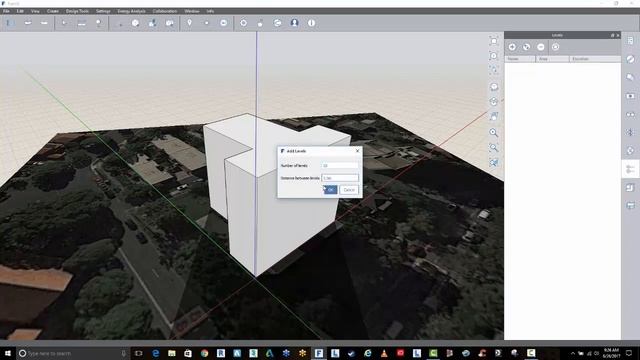Open the Materials palette icon
This screenshot has width=640, height=360.
pyautogui.click(x=631, y=59)
